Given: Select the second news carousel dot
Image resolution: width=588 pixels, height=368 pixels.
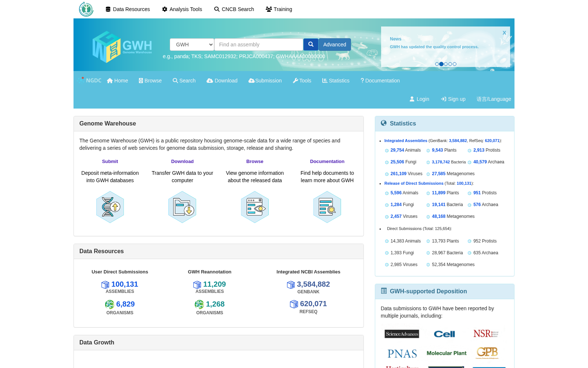Looking at the screenshot, I should (x=441, y=64).
